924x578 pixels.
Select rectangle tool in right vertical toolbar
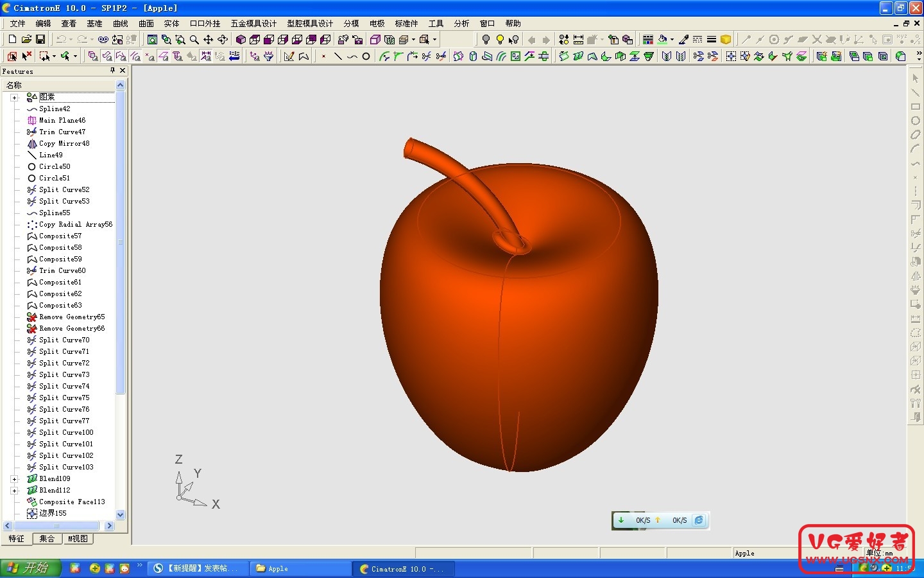[916, 107]
